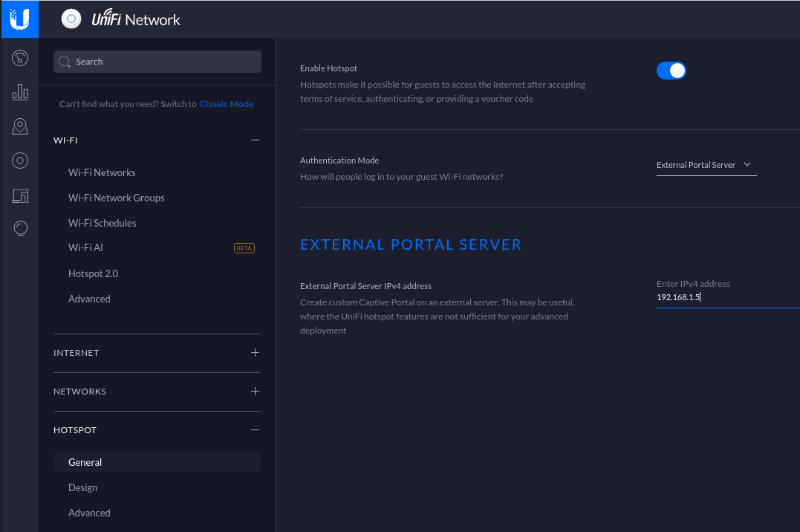Switch to the Design settings under Hotspot
The height and width of the screenshot is (532, 800).
(x=82, y=487)
